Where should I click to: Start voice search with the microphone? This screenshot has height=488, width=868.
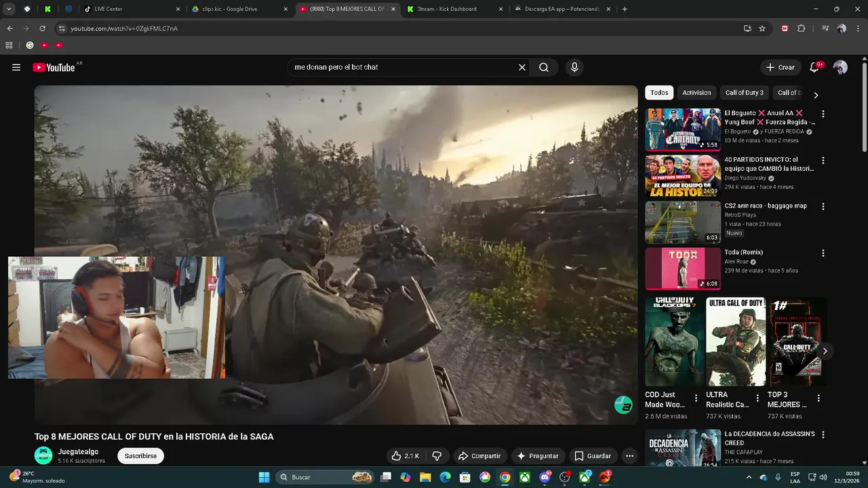[x=574, y=67]
